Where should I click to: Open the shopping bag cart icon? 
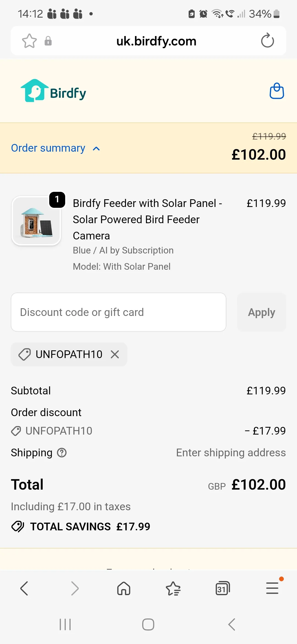pyautogui.click(x=277, y=91)
